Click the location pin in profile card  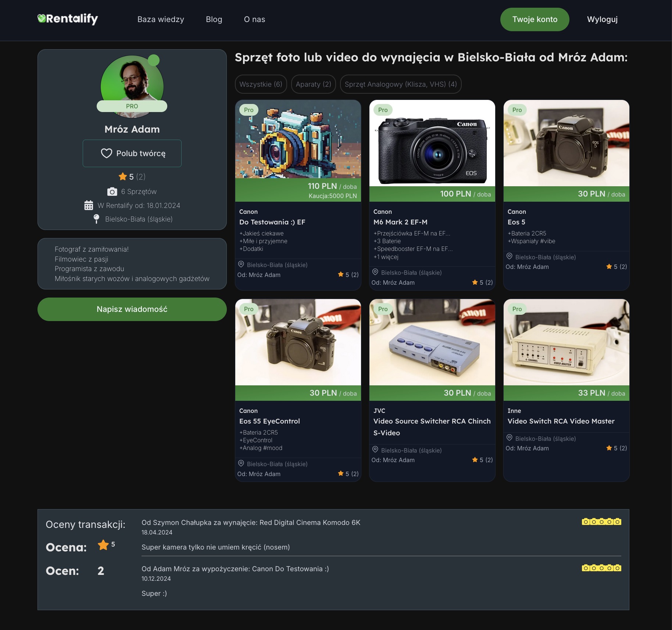pos(96,219)
